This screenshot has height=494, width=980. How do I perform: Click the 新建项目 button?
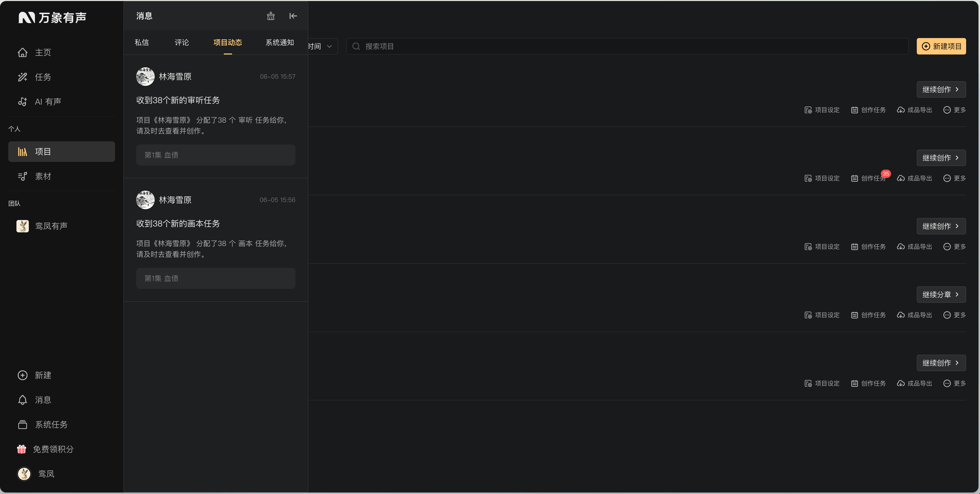tap(941, 47)
